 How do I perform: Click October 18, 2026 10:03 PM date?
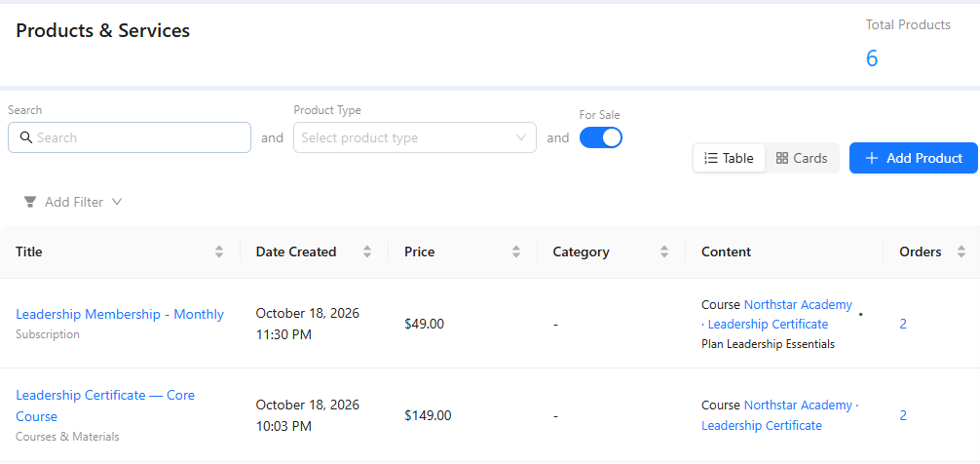tap(308, 415)
